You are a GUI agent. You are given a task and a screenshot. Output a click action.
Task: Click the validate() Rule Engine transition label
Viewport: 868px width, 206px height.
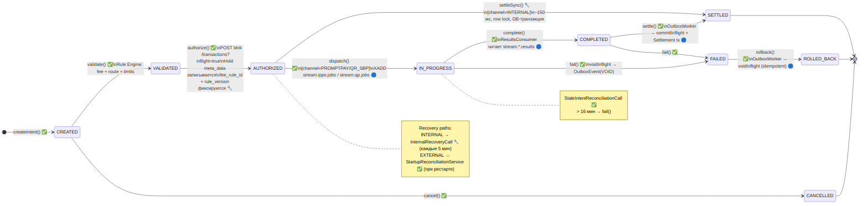point(116,68)
